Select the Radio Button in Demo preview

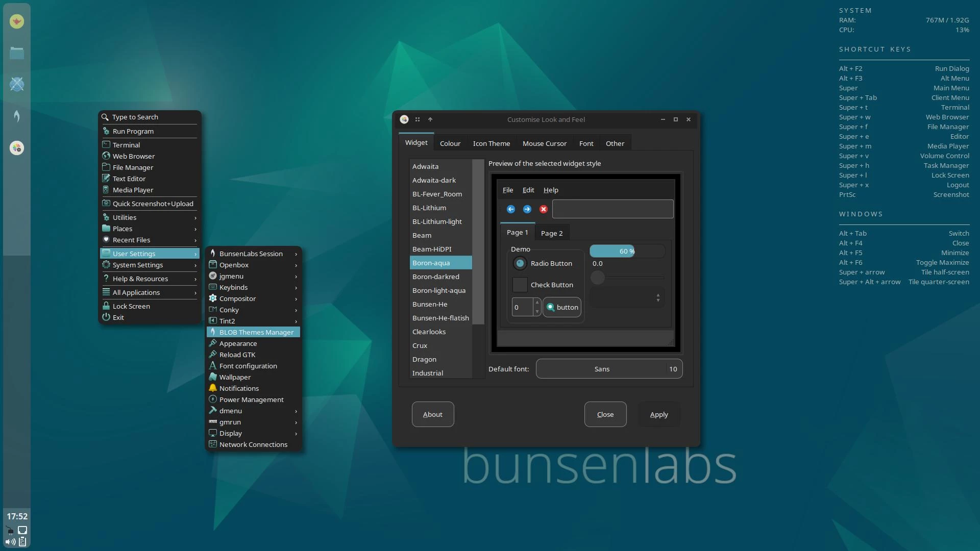coord(520,263)
